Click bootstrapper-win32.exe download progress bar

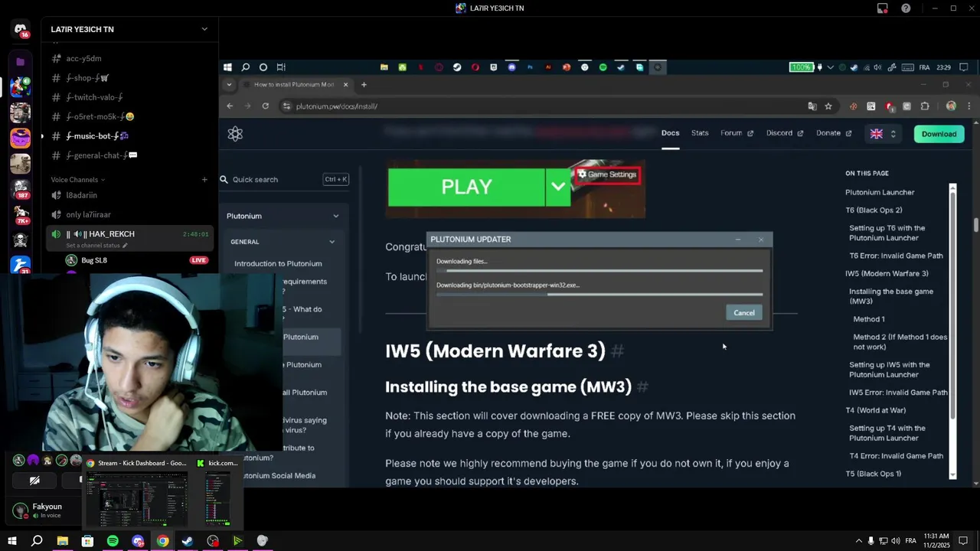pos(599,294)
